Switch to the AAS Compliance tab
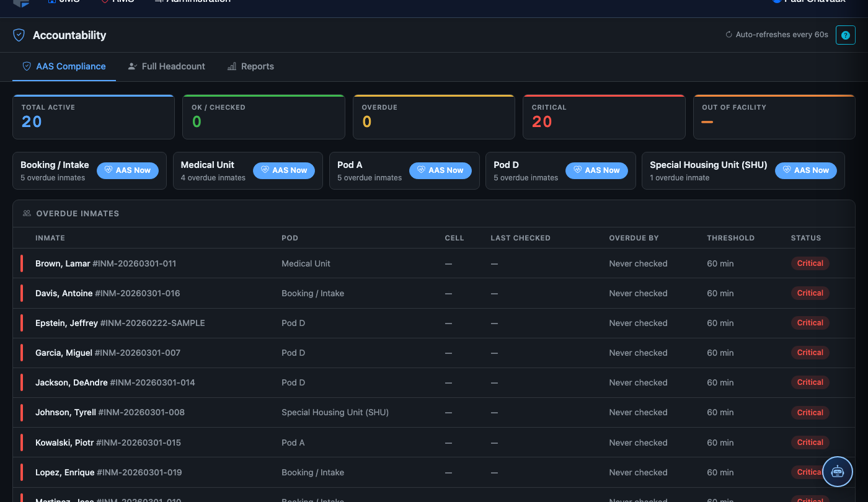This screenshot has height=502, width=868. 64,66
